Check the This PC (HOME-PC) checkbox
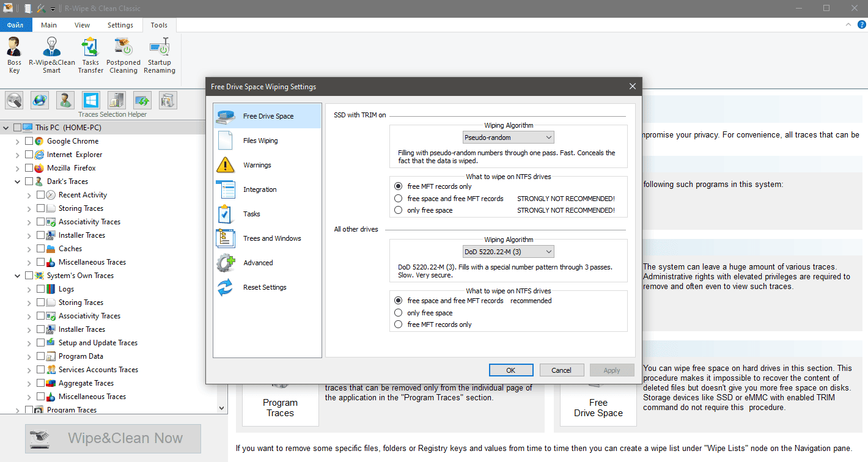868x462 pixels. (x=17, y=128)
